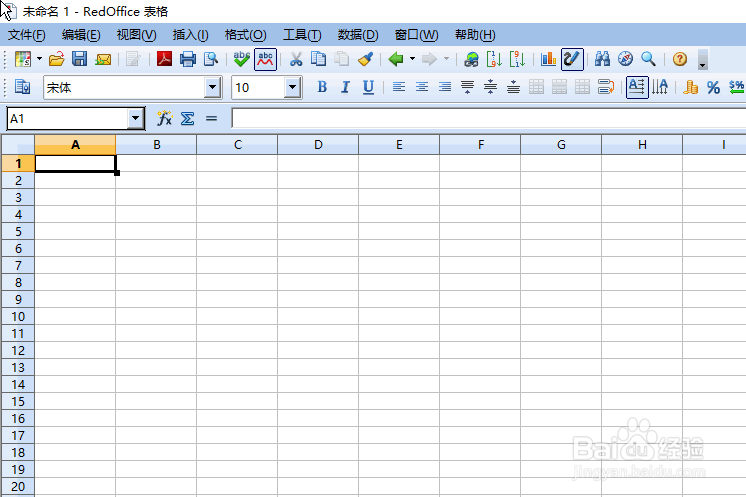746x497 pixels.
Task: Click the Function equals sign button
Action: click(211, 118)
